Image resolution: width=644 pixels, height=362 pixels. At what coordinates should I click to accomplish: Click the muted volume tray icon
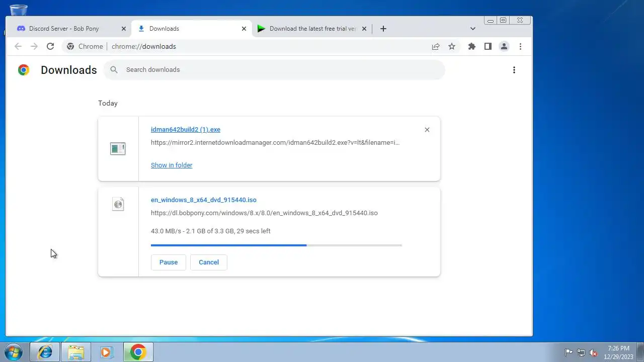[x=593, y=352]
